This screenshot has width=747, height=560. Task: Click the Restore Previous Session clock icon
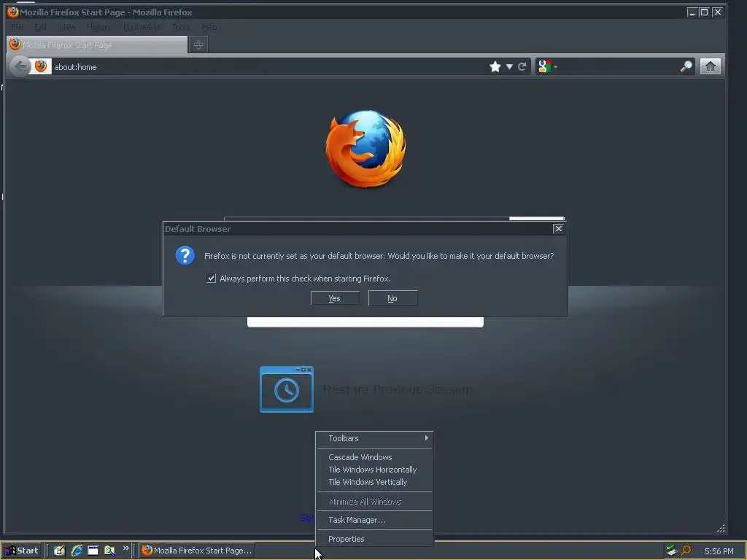(x=286, y=389)
